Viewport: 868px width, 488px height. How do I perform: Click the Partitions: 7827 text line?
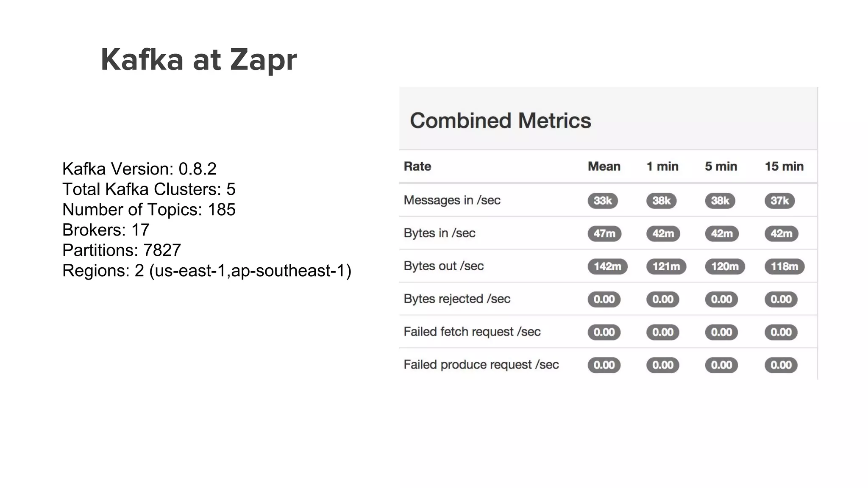(122, 250)
